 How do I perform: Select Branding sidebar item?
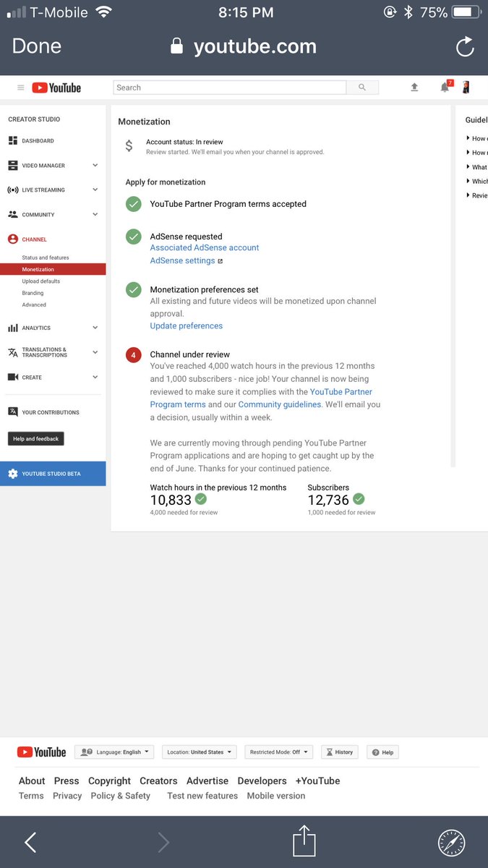coord(33,293)
